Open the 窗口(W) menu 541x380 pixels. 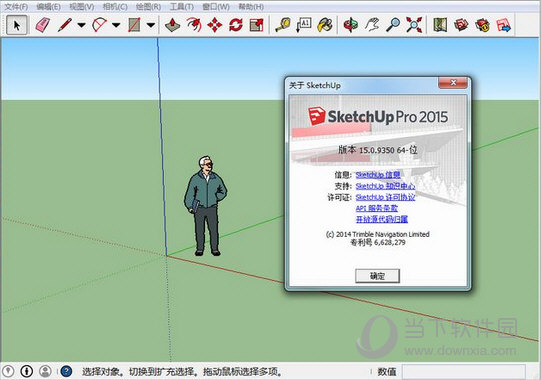point(216,7)
